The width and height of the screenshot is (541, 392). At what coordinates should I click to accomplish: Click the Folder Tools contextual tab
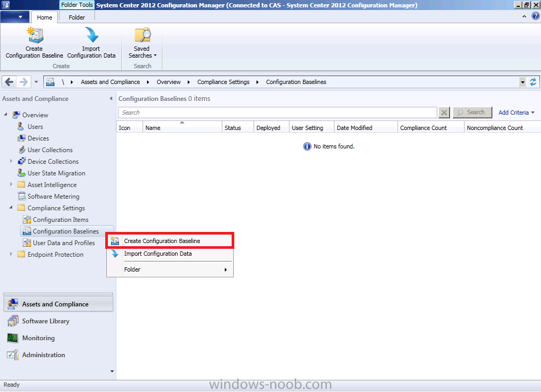(x=77, y=5)
